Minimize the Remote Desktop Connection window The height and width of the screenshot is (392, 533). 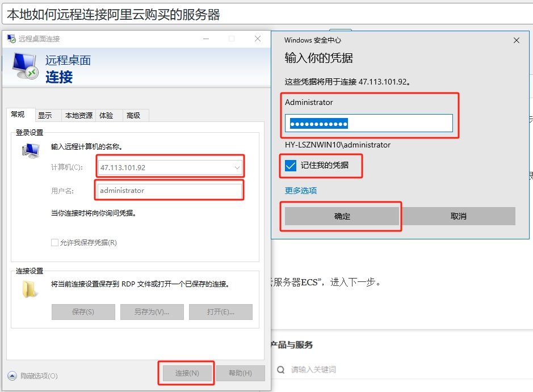click(206, 39)
